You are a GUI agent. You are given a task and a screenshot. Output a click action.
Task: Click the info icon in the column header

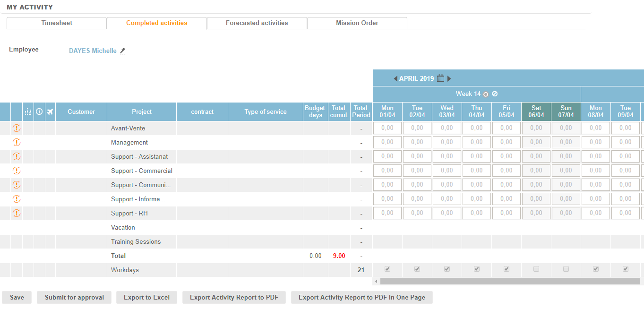coord(39,112)
